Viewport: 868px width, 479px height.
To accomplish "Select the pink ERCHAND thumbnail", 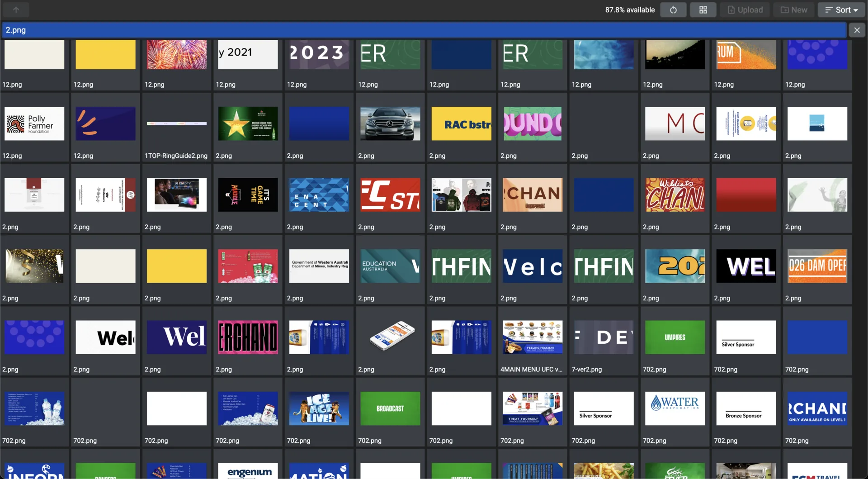I will coord(248,337).
